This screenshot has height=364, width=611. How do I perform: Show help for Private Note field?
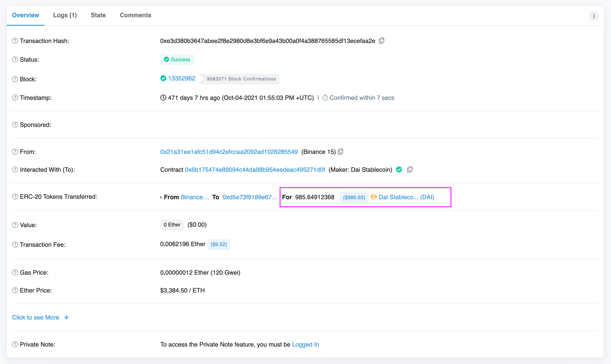15,344
